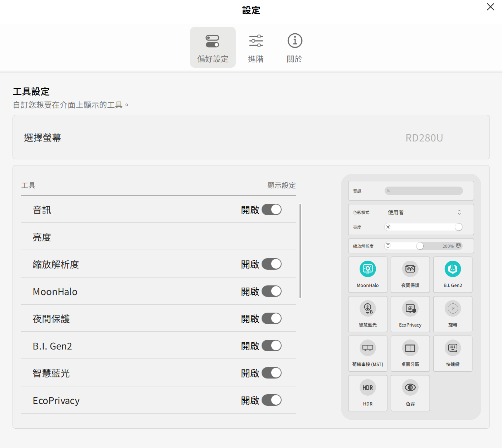Click the EcoPrivacy icon in preview panel
The height and width of the screenshot is (448, 502).
(x=410, y=308)
